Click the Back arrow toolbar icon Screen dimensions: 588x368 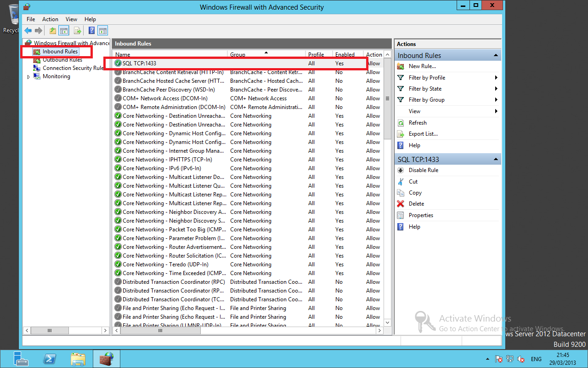28,30
